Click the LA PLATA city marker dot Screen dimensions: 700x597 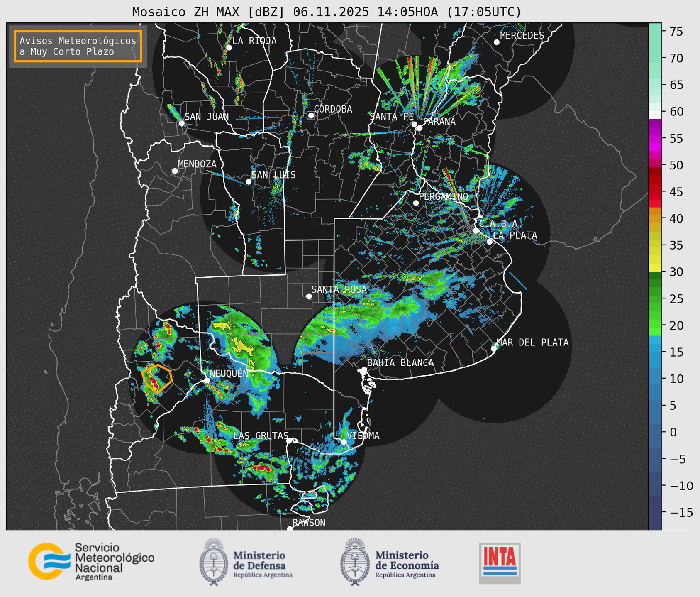pyautogui.click(x=490, y=242)
